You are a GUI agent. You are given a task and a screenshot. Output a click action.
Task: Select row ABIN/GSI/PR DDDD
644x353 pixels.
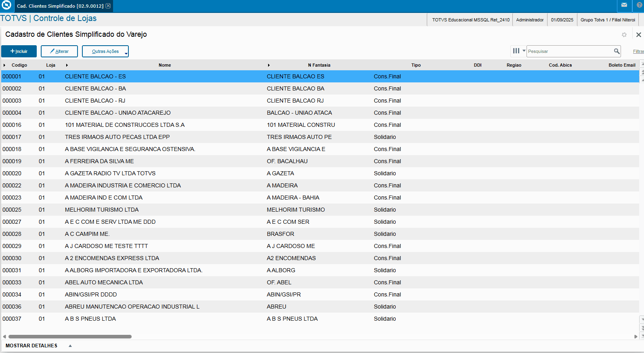320,294
